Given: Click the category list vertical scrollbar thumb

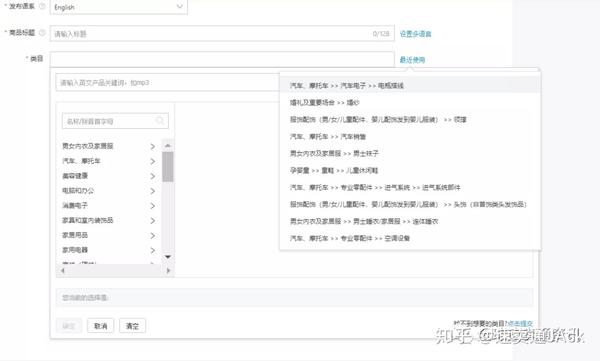Looking at the screenshot, I should click(x=168, y=167).
